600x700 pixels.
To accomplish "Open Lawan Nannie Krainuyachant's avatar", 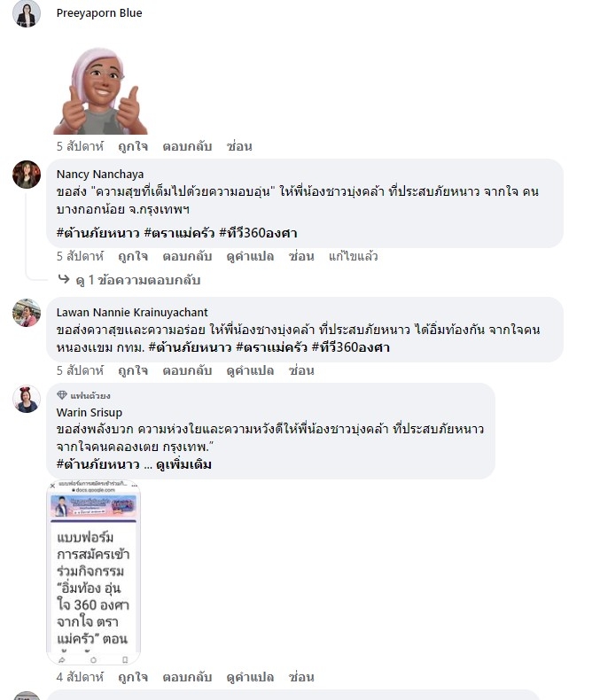I will pos(27,313).
